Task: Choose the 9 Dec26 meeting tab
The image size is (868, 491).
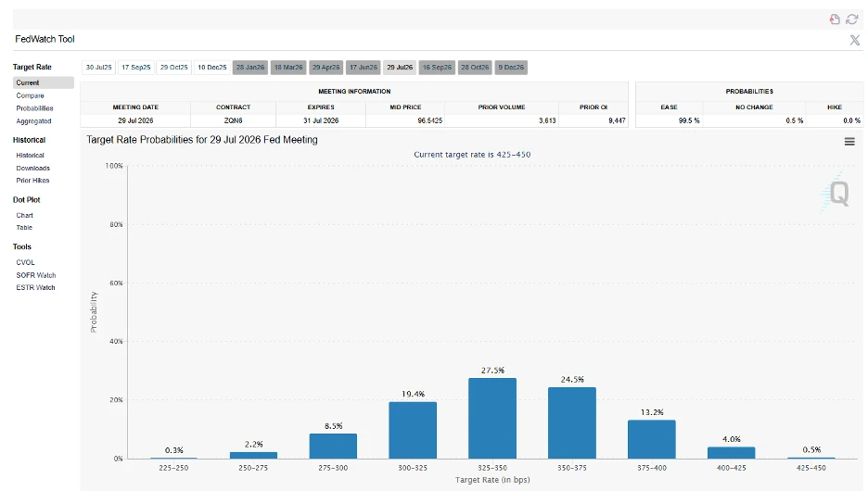Action: click(511, 68)
